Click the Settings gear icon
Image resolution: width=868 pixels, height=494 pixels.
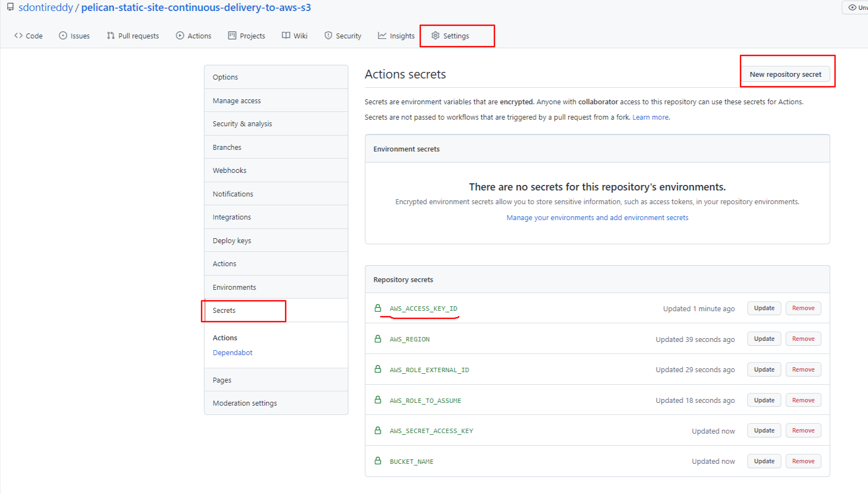pyautogui.click(x=436, y=36)
